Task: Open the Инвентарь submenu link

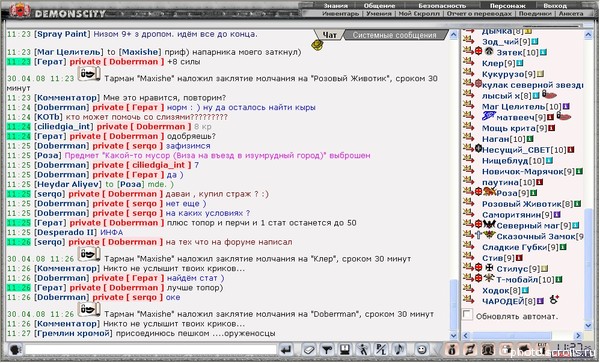Action: pos(341,13)
